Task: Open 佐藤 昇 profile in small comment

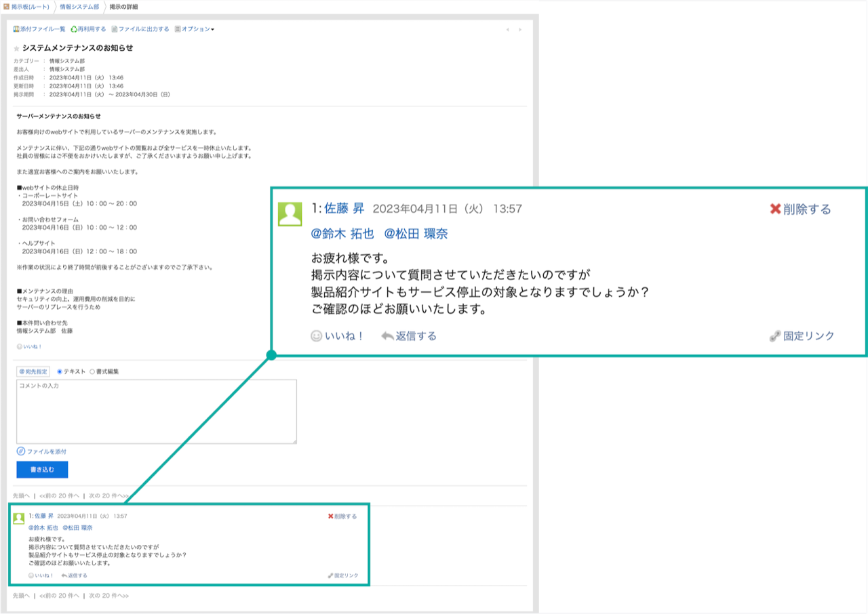Action: (44, 516)
